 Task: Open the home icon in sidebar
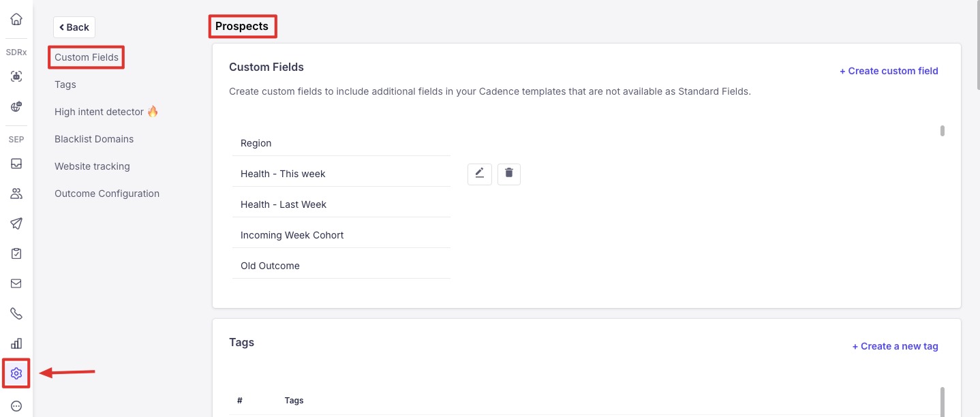click(16, 19)
